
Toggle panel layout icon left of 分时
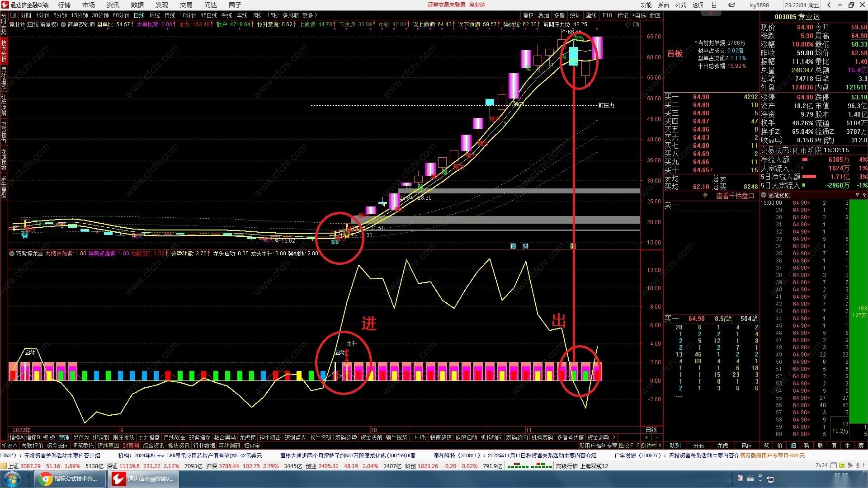click(14, 15)
